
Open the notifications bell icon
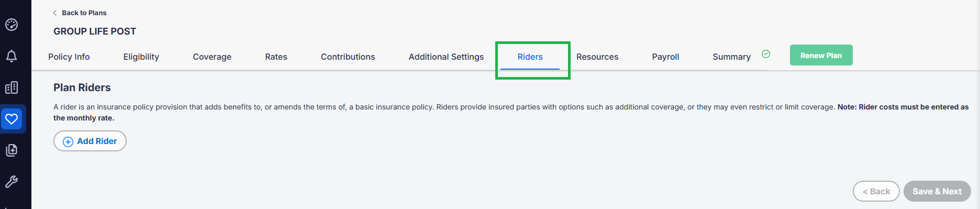coord(12,56)
